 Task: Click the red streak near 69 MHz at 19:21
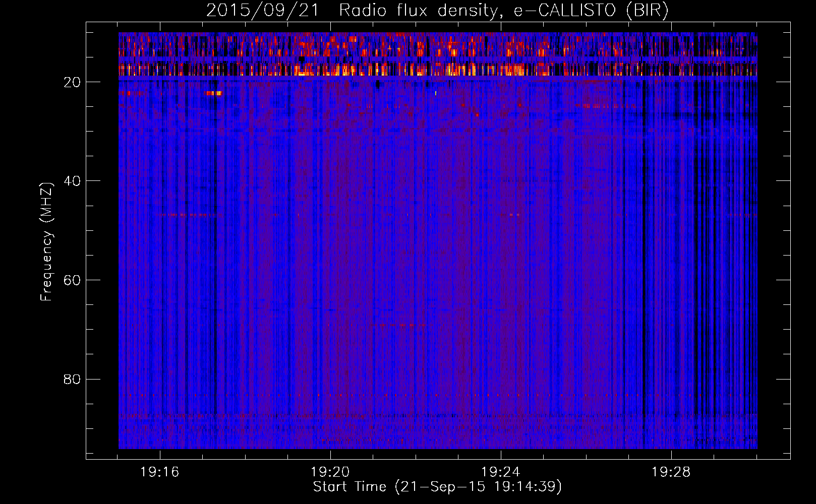pos(398,325)
